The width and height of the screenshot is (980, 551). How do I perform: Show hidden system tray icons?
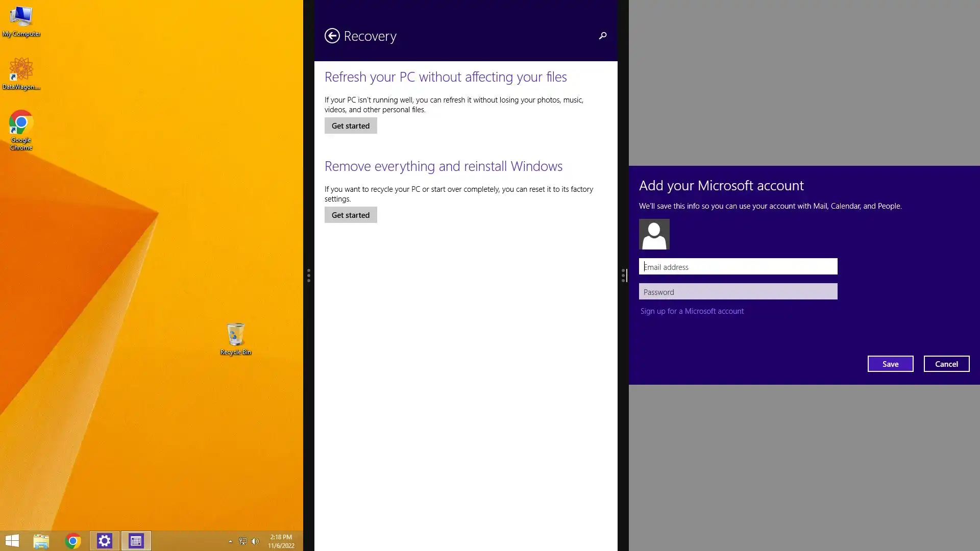tap(230, 541)
